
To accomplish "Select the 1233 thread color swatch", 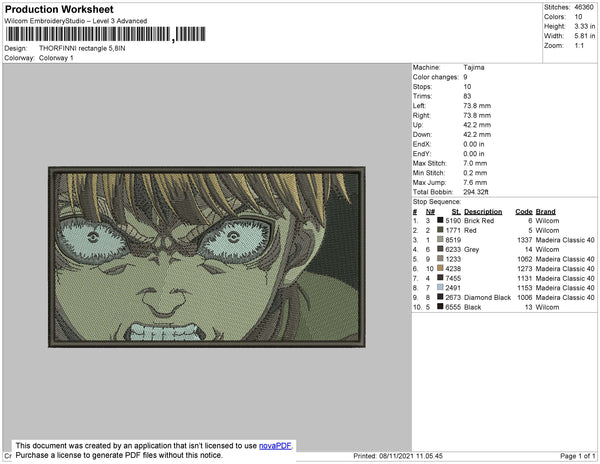I will (440, 259).
